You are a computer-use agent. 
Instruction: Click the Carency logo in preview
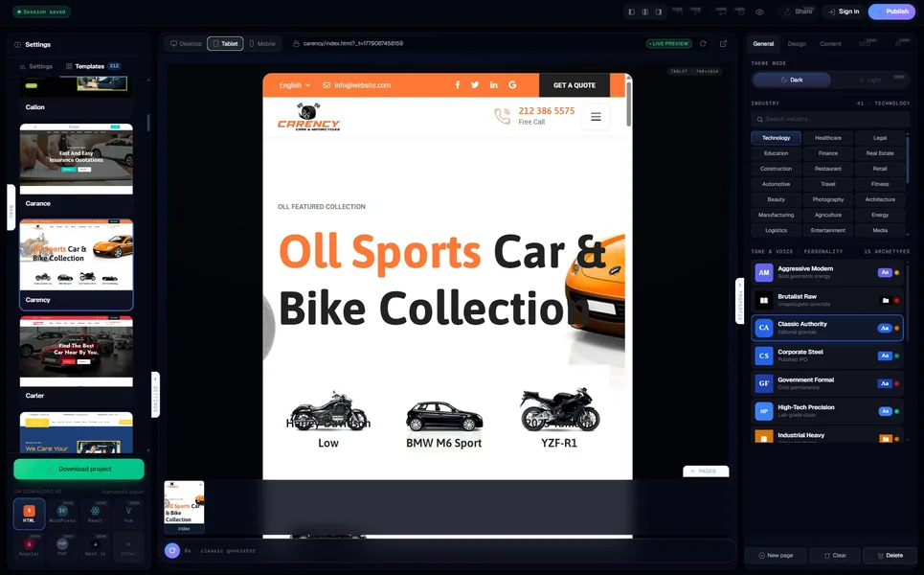(x=308, y=117)
